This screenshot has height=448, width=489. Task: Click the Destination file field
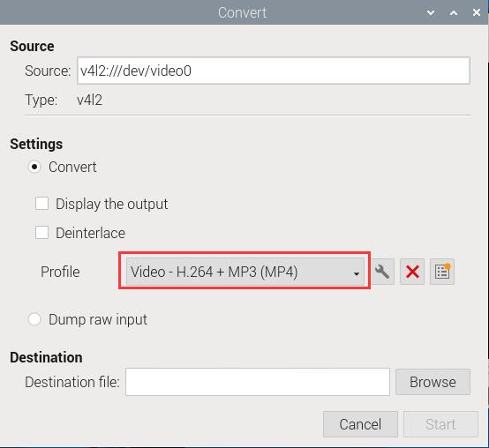258,382
